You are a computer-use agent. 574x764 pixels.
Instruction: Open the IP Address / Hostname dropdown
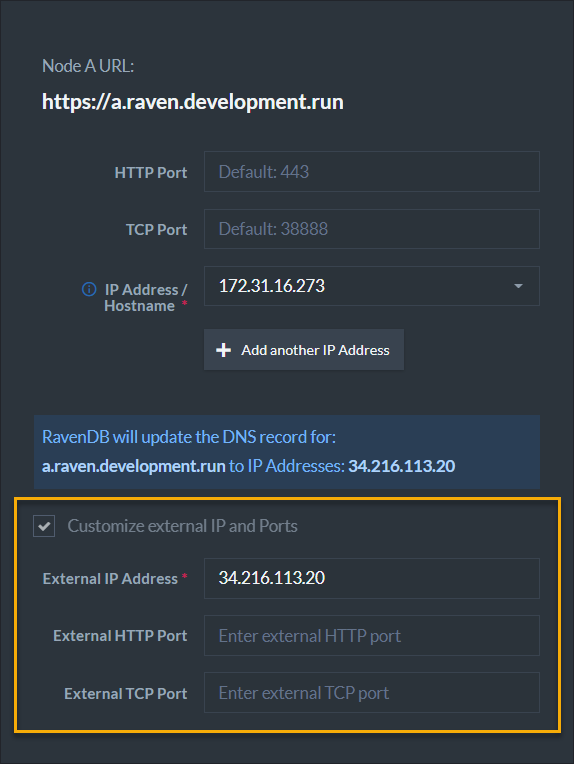click(x=371, y=286)
